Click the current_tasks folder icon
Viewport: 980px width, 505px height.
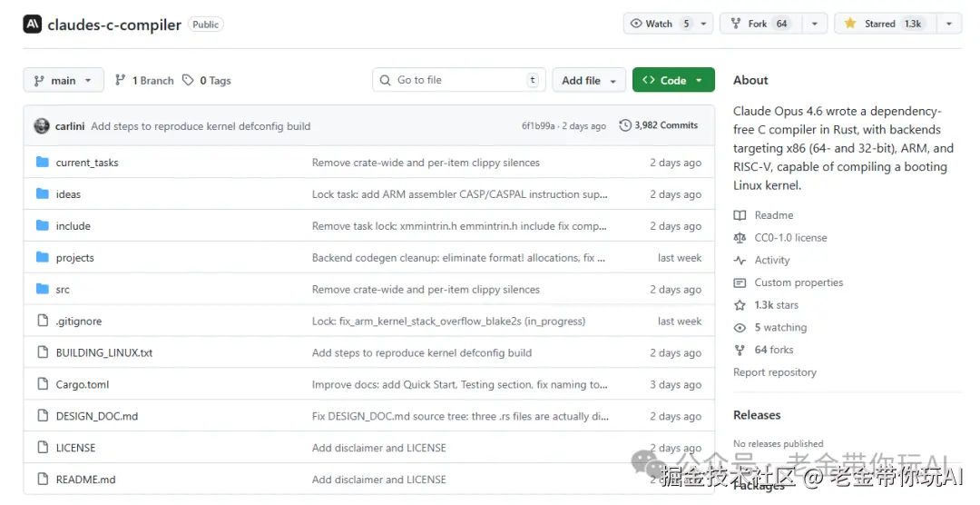tap(43, 162)
